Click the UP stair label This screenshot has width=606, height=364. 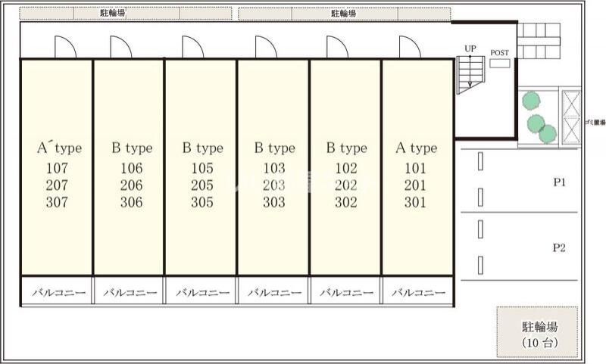pos(470,48)
